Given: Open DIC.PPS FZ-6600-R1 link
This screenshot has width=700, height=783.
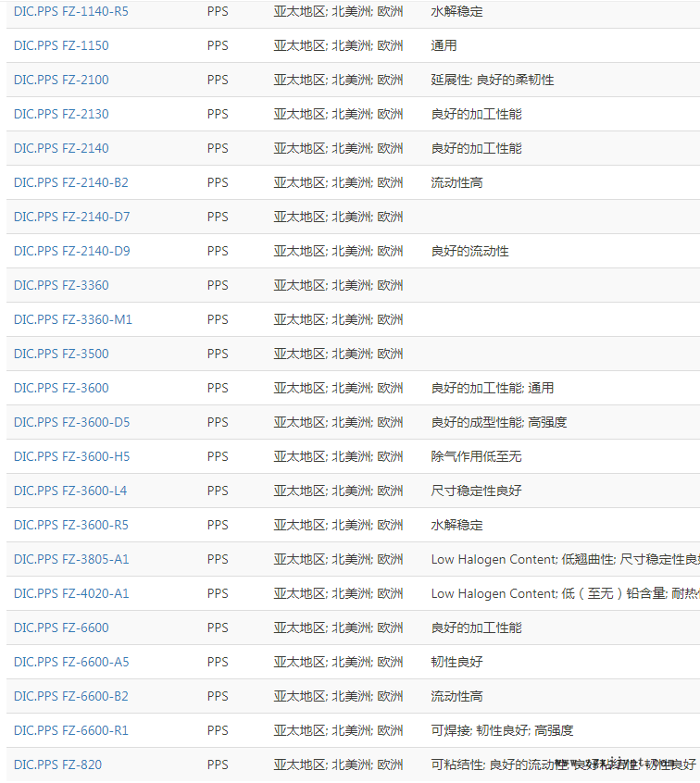Looking at the screenshot, I should (70, 731).
